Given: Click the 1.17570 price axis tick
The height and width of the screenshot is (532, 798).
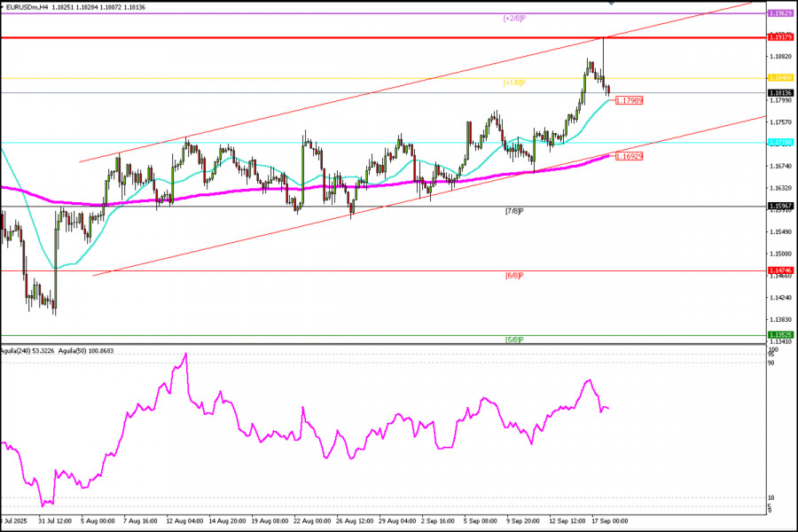Looking at the screenshot, I should [781, 122].
